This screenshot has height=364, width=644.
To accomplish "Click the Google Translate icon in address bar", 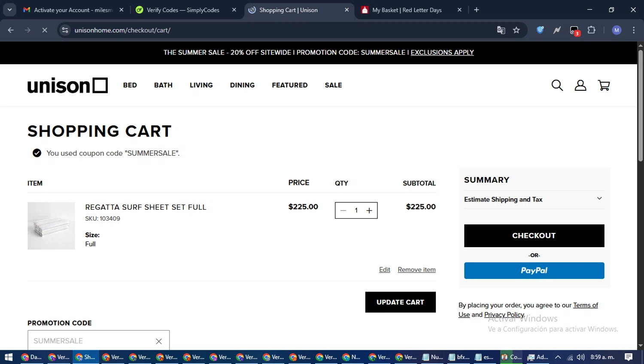I will tap(501, 30).
